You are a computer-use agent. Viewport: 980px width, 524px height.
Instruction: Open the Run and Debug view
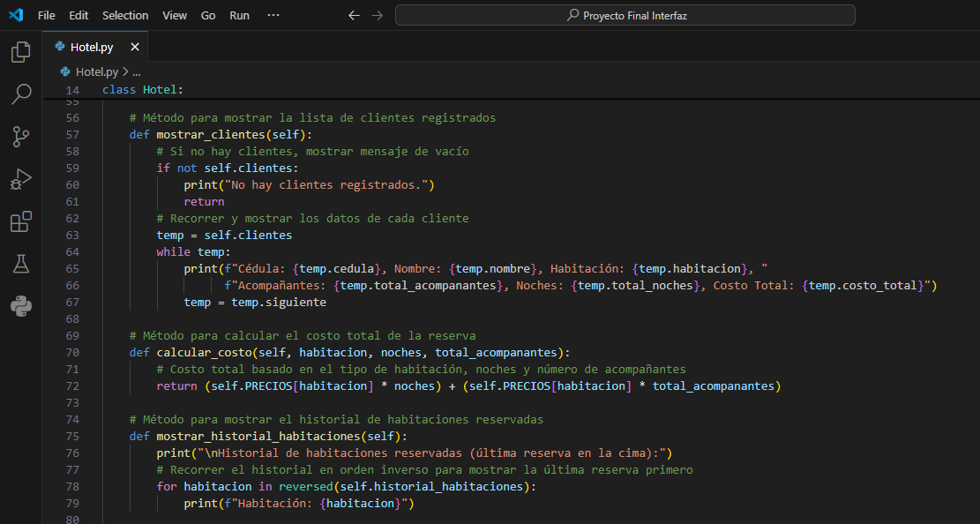pos(20,179)
